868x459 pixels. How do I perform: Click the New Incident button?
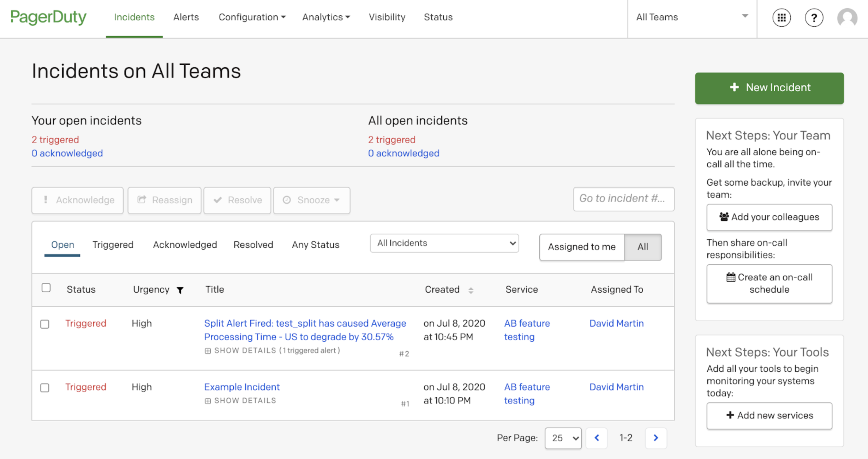click(769, 88)
